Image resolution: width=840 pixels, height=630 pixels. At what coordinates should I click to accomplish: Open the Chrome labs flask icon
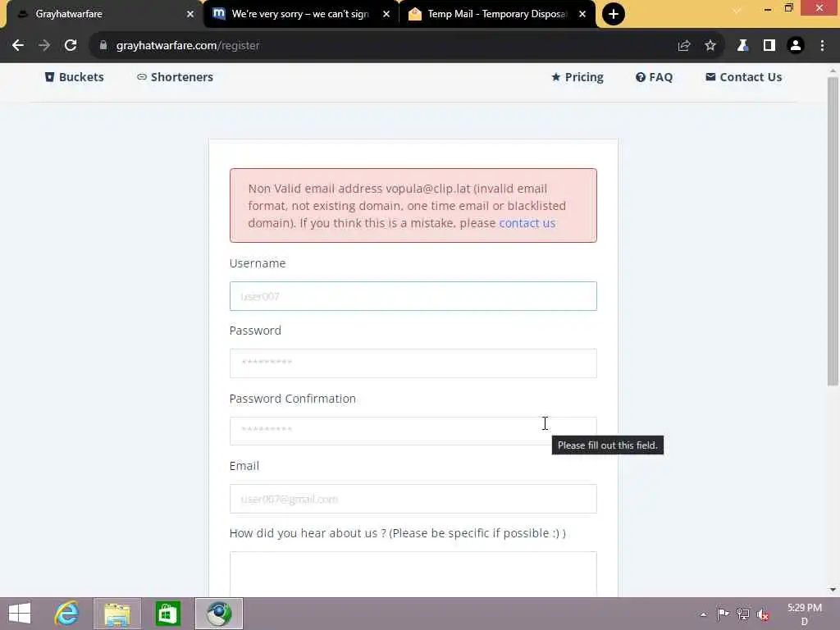pos(742,46)
